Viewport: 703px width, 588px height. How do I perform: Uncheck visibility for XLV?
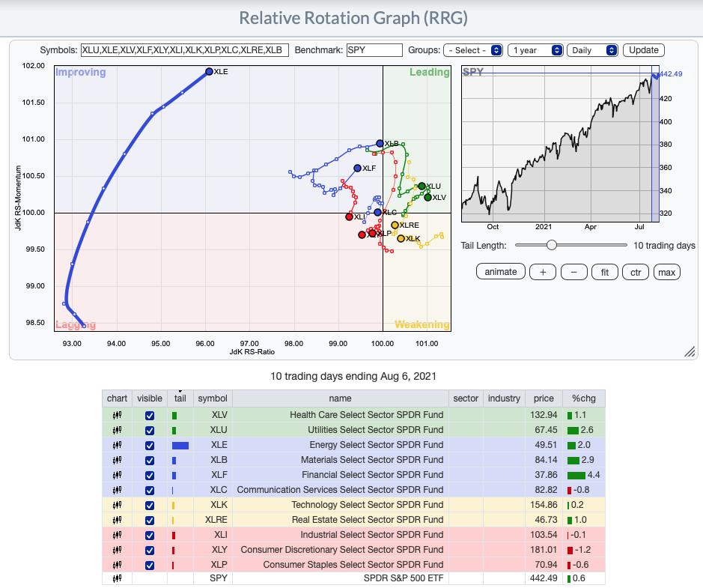tap(150, 416)
